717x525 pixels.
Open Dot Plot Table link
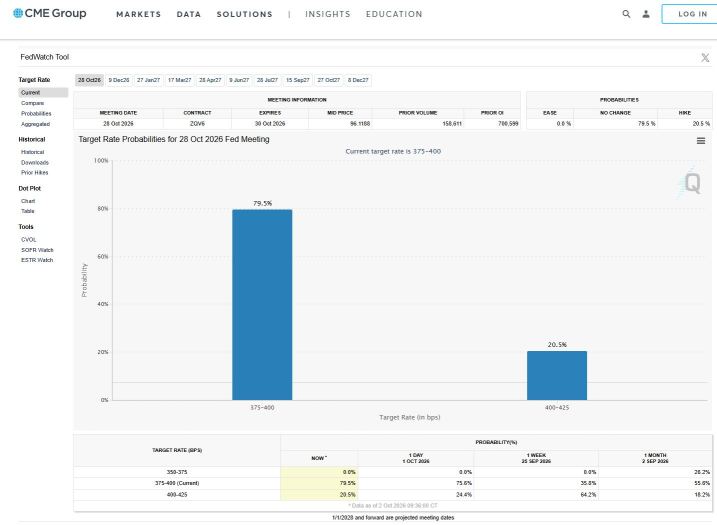point(28,211)
